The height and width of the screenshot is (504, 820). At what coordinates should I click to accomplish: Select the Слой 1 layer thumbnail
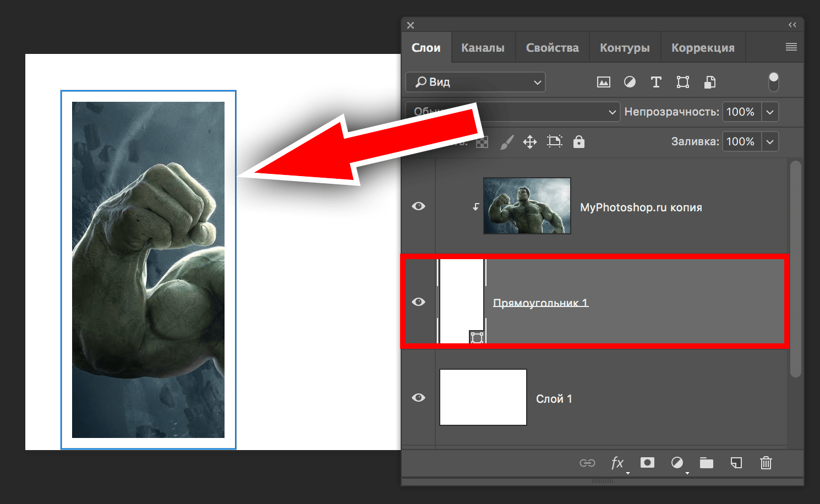pyautogui.click(x=483, y=397)
